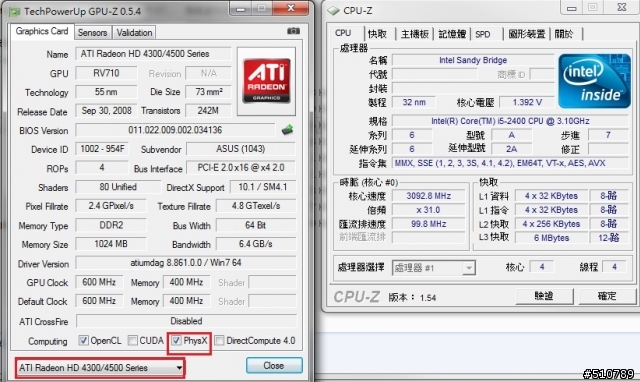
Task: Open the 快取 tab in CPU-Z
Action: [377, 34]
